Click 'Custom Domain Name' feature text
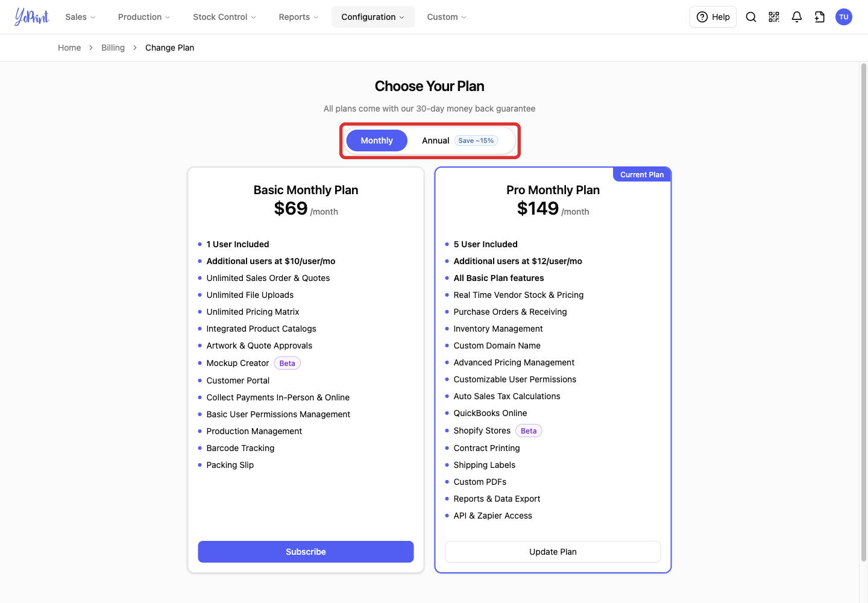This screenshot has height=603, width=868. (x=497, y=346)
